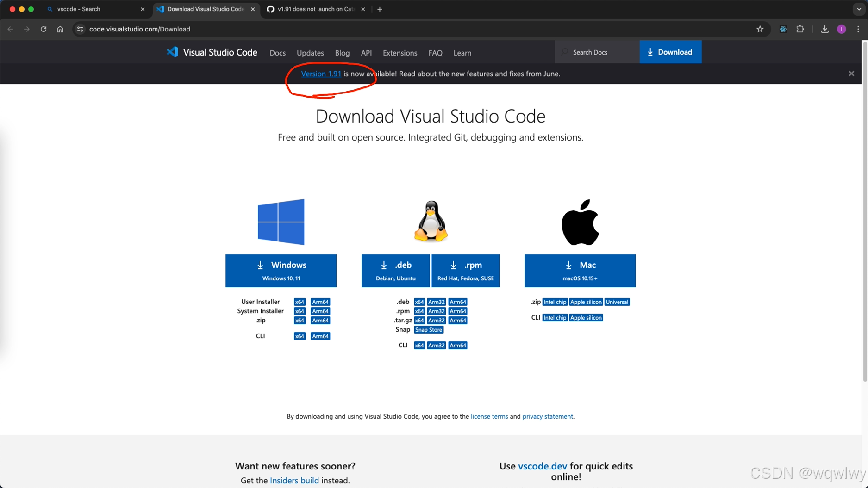Download Mac .zip Apple silicon build
The width and height of the screenshot is (868, 488).
586,302
